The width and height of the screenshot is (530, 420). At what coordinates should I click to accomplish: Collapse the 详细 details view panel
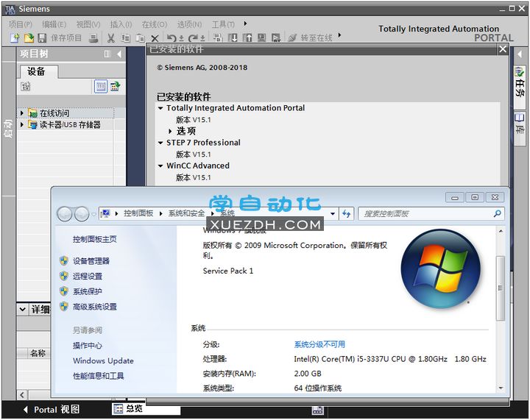tap(22, 309)
